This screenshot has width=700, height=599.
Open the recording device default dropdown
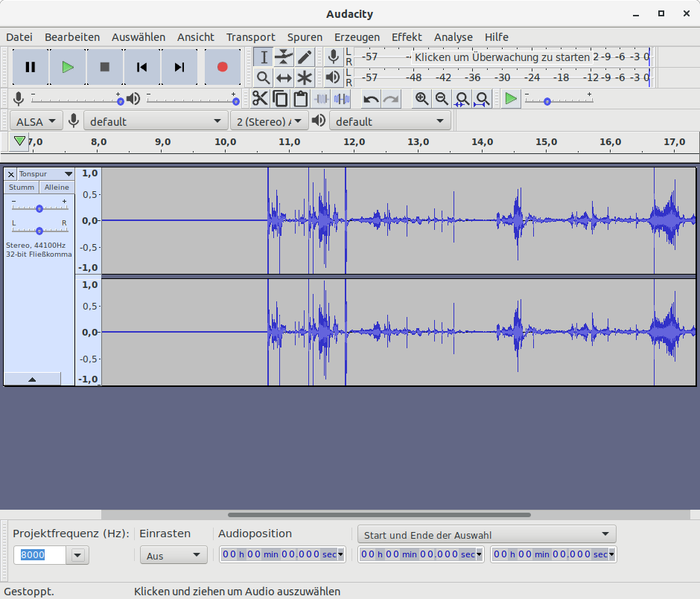(x=156, y=121)
